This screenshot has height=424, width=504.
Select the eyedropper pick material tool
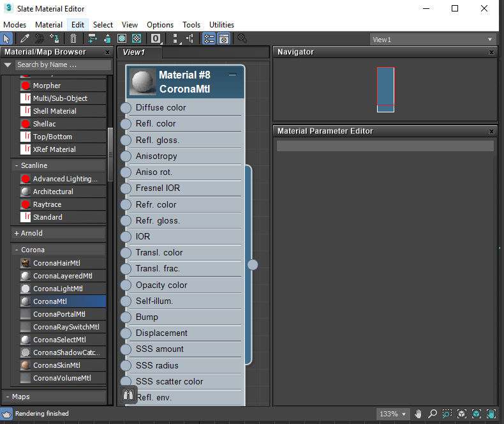coord(25,39)
